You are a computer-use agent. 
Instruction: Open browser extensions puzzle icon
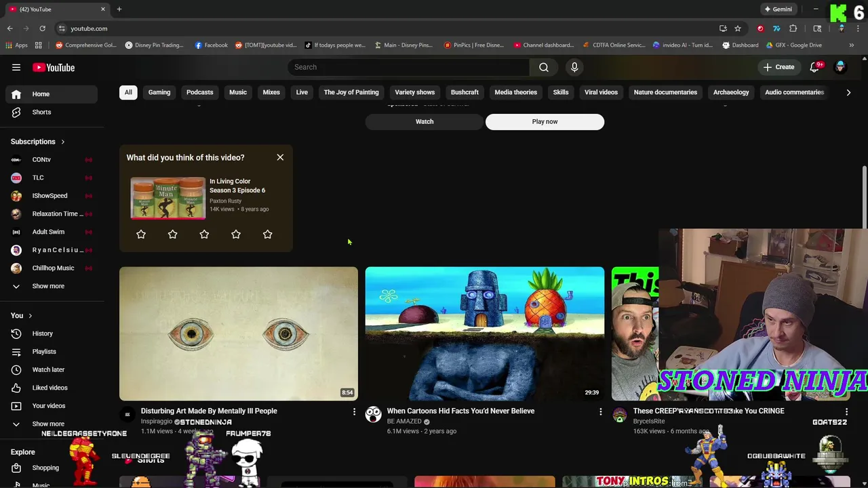tap(793, 28)
